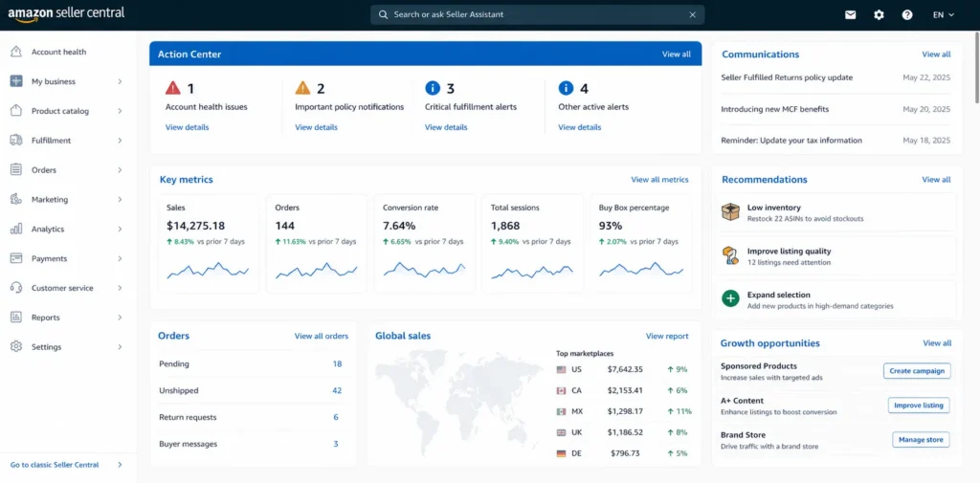Click the Orders clipboard icon in sidebar
The height and width of the screenshot is (483, 980).
(16, 170)
